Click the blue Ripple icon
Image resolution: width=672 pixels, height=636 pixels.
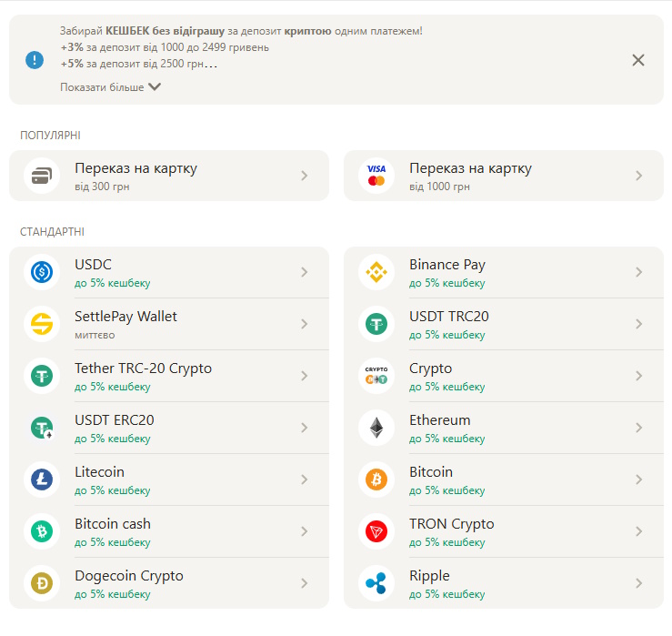[376, 583]
